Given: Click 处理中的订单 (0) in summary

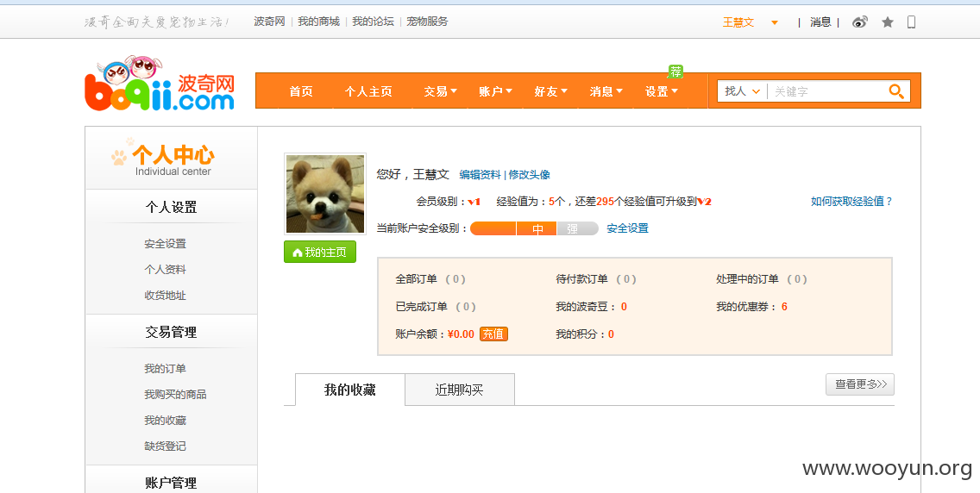Looking at the screenshot, I should [762, 279].
